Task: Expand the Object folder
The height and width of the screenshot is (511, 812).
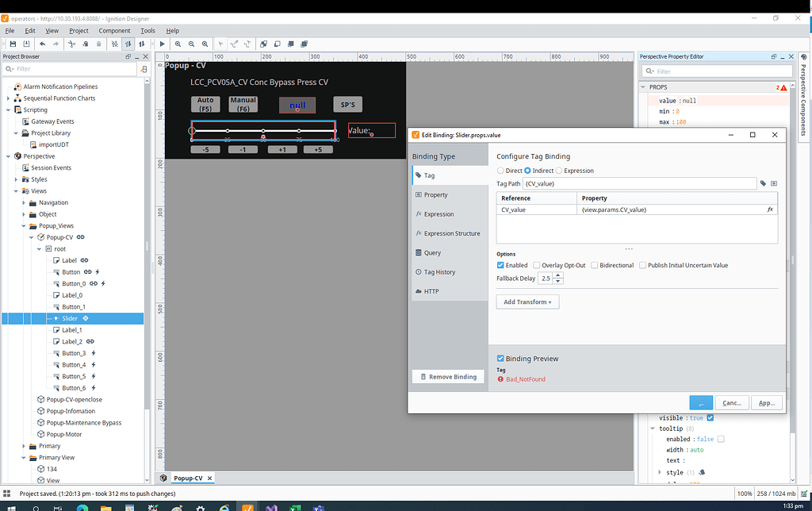Action: pos(24,214)
